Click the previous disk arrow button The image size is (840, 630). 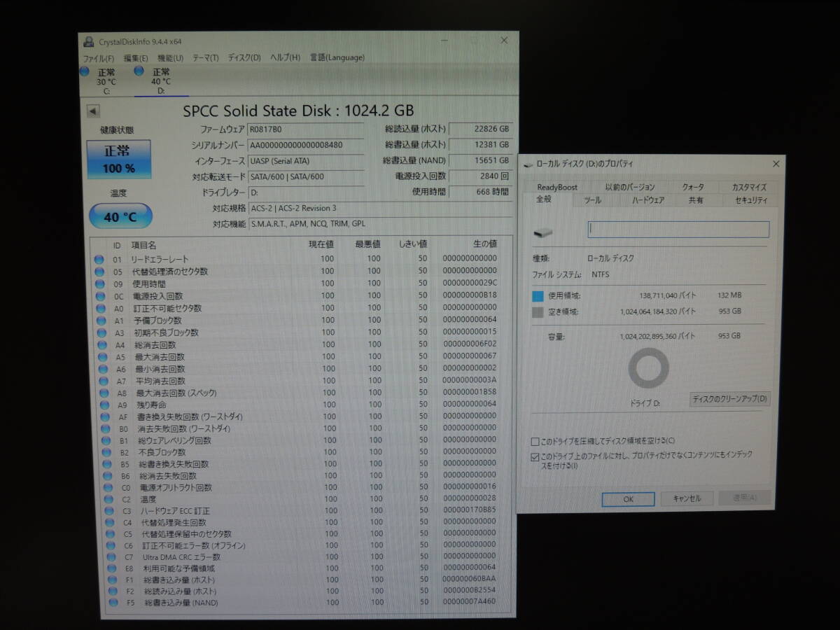[x=93, y=111]
